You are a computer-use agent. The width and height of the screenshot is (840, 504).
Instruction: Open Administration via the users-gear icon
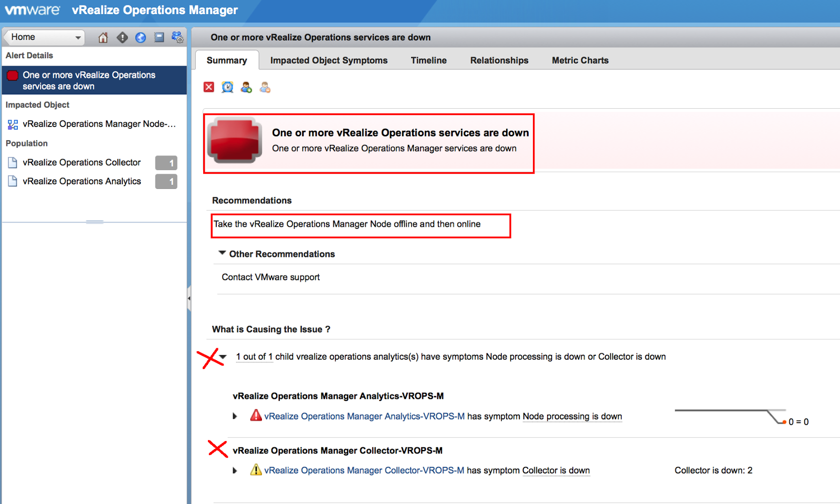[177, 37]
